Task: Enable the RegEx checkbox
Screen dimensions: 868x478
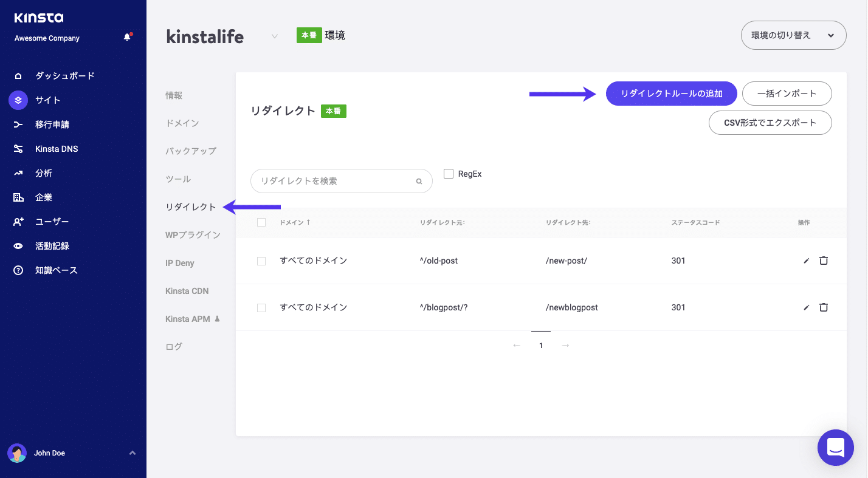Action: [x=449, y=174]
